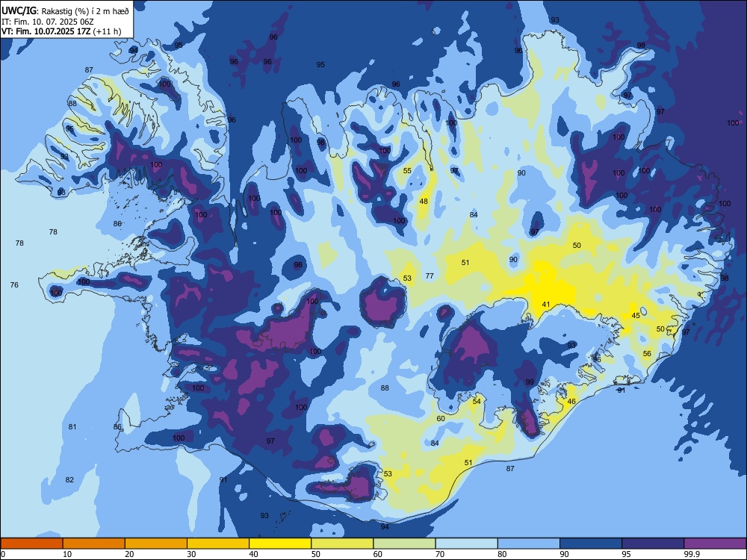Screen dimensions: 747x560
Task: Select the bright yellow 40–50 legend swatch
Action: (x=280, y=544)
